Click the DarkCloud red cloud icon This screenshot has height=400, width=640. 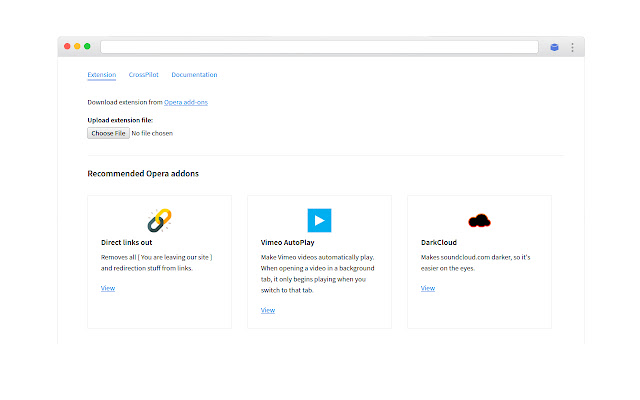pyautogui.click(x=479, y=220)
